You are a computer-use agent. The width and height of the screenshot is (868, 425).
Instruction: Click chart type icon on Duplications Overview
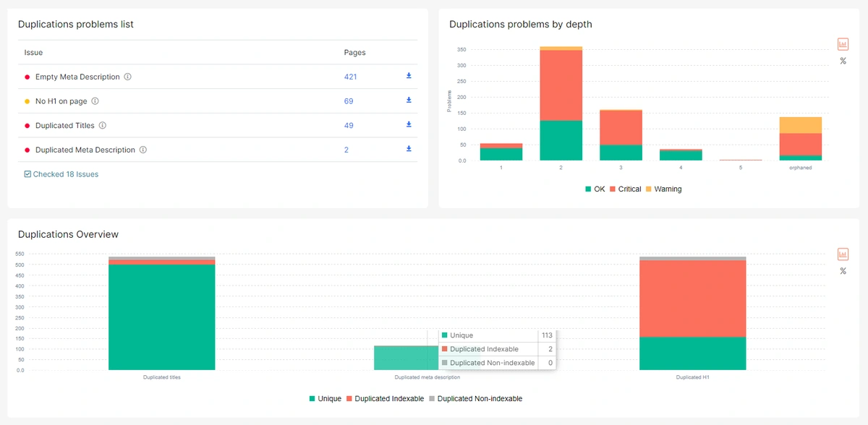click(842, 254)
